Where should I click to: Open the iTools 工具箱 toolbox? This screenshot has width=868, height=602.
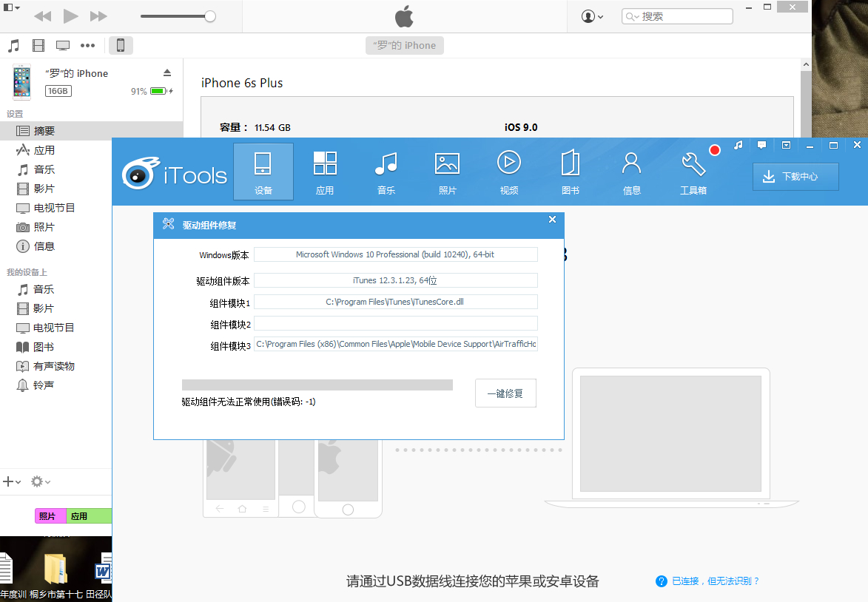click(693, 172)
